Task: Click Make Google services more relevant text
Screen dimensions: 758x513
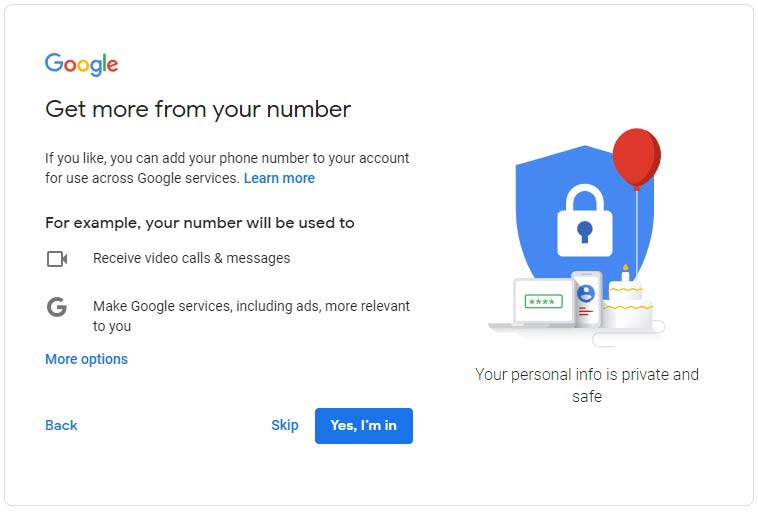Action: 251,316
